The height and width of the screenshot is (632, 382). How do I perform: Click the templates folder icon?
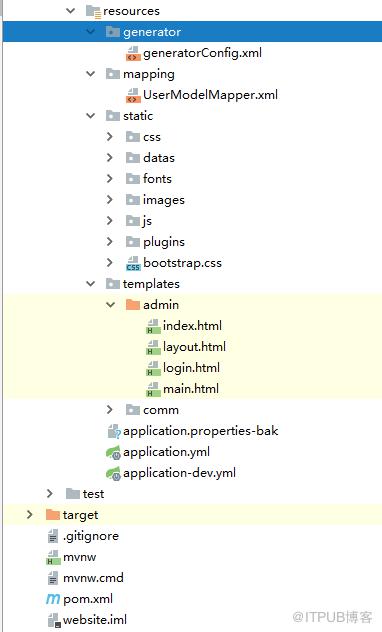pyautogui.click(x=113, y=284)
